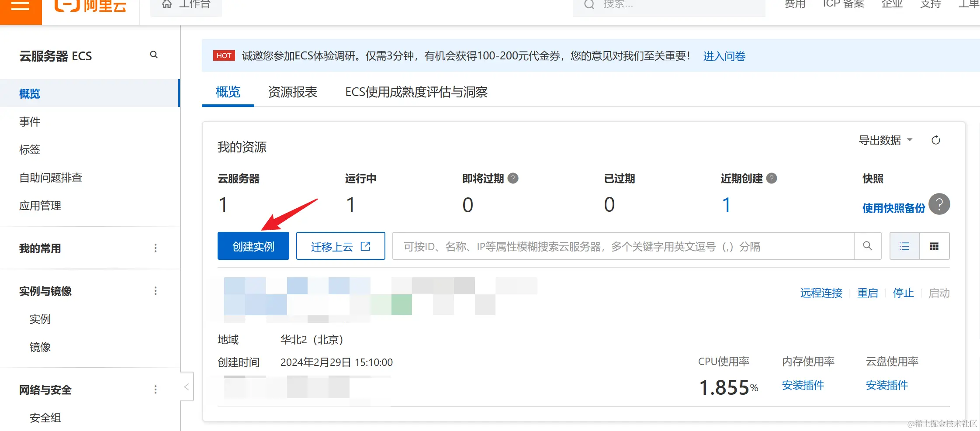
Task: Open the 工作台 home workbench
Action: [x=186, y=6]
